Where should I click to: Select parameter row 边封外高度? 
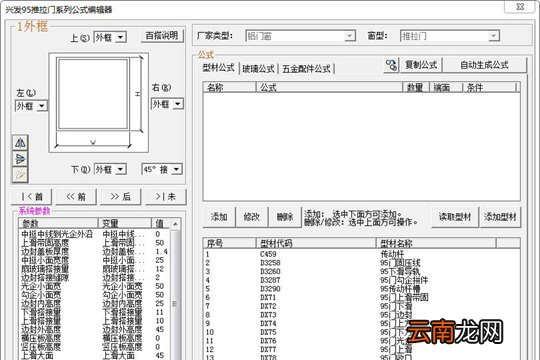point(94,329)
